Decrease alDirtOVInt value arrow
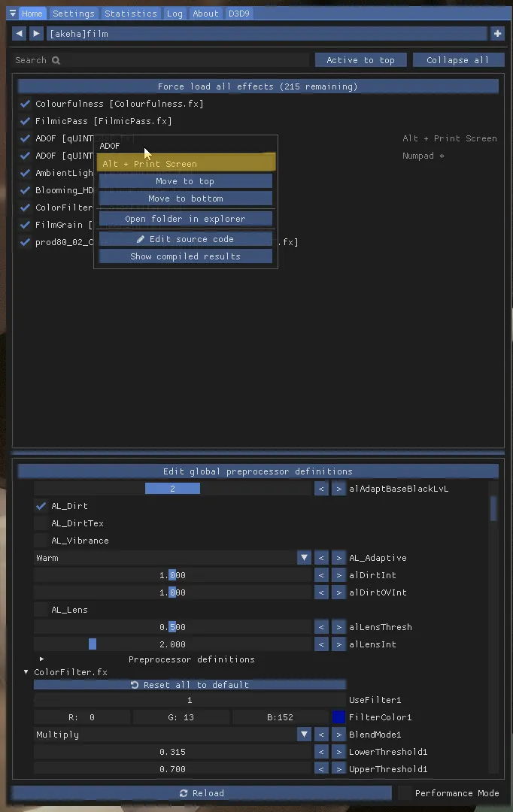 point(321,592)
